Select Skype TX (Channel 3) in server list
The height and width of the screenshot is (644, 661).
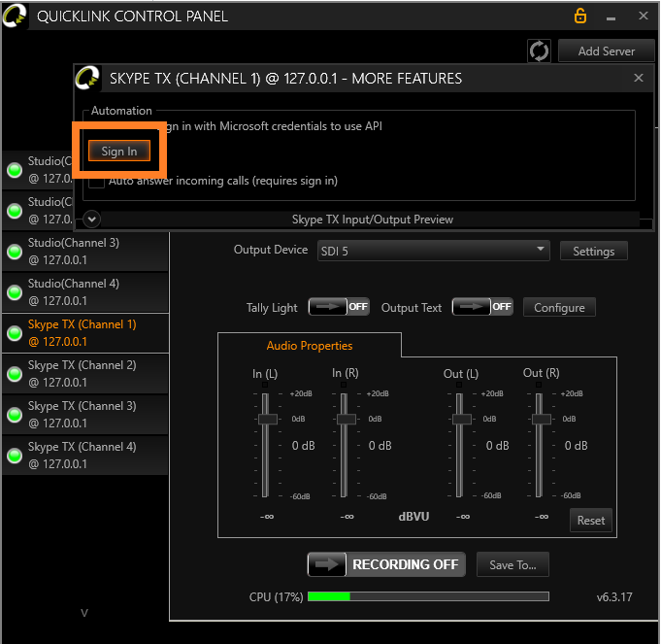pos(85,415)
